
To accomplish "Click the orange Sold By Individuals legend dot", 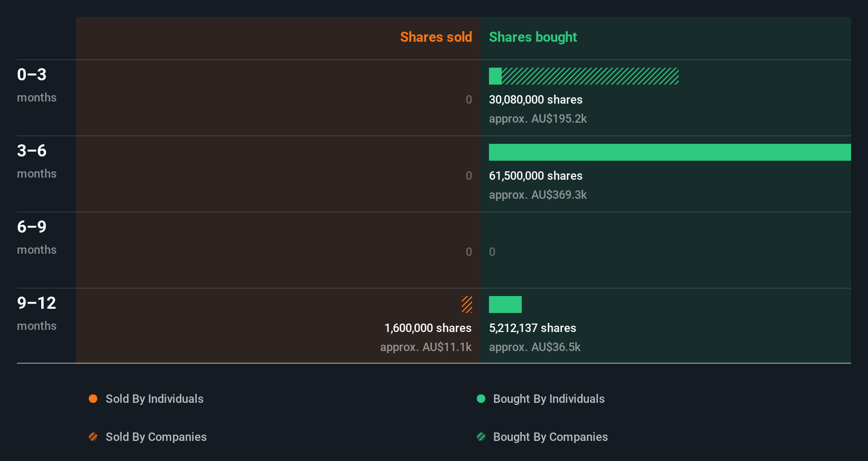I will [x=93, y=399].
